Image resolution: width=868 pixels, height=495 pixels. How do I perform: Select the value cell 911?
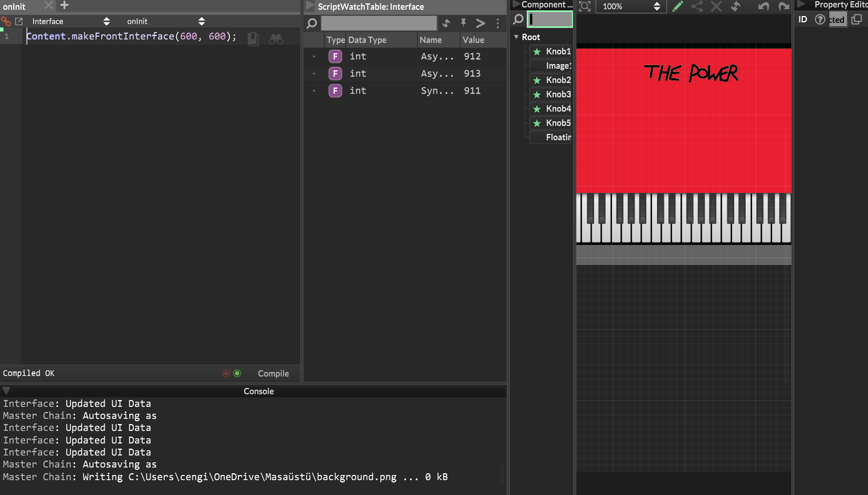click(x=472, y=90)
